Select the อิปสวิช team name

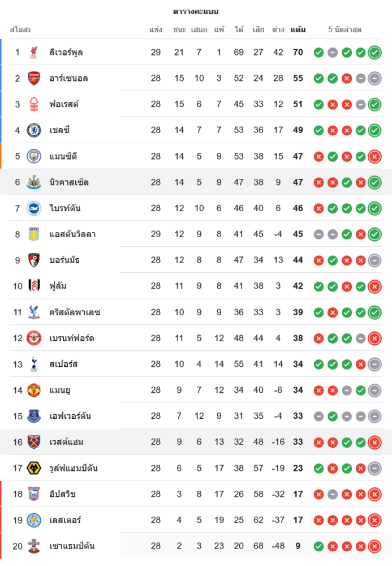[x=63, y=494]
